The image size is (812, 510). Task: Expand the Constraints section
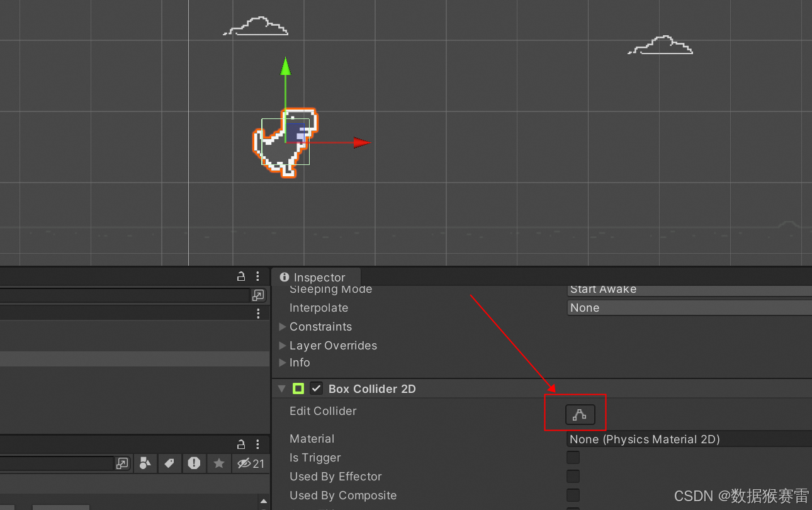(x=283, y=327)
